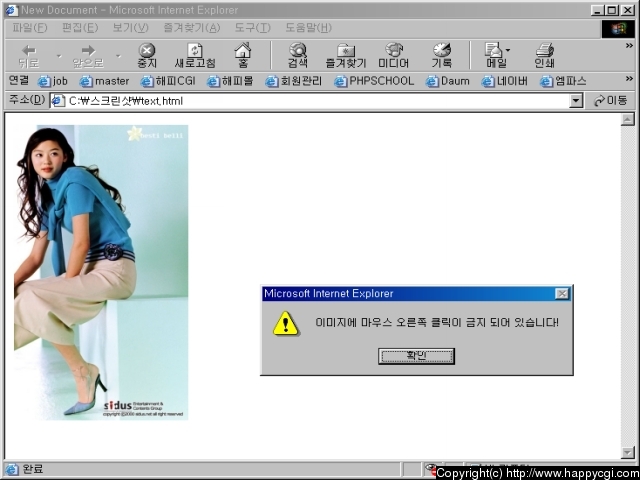This screenshot has width=640, height=480.
Task: Click the Back (뒤로) toolbar button
Action: click(x=29, y=56)
